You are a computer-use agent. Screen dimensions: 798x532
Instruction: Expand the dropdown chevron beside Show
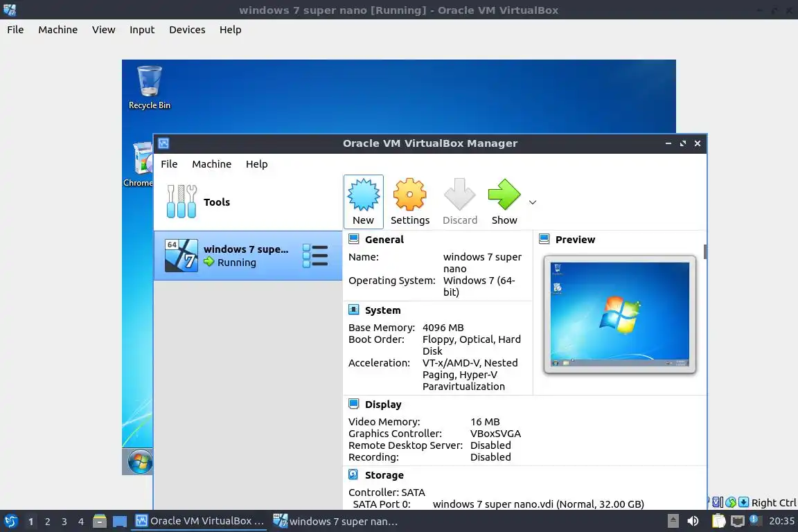click(x=532, y=202)
